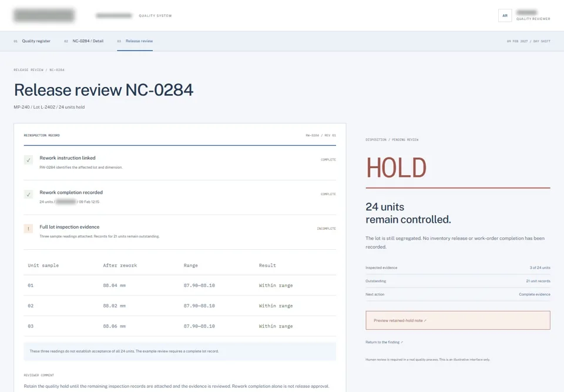Click Within range result for unit sample 01
The height and width of the screenshot is (392, 564).
click(276, 286)
